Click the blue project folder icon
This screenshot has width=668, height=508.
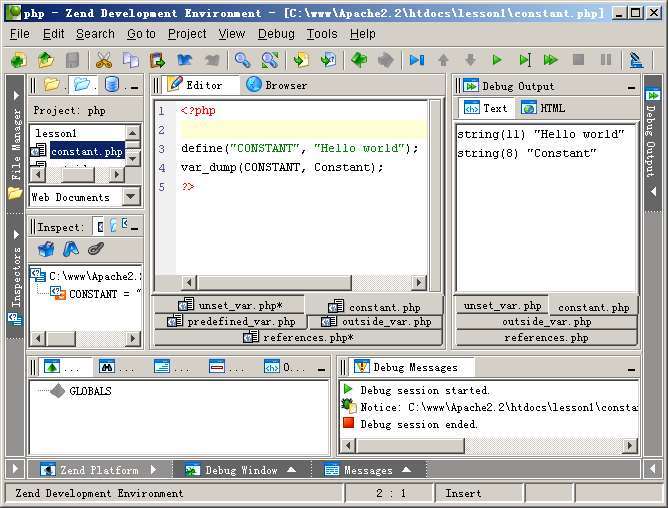pyautogui.click(x=81, y=84)
